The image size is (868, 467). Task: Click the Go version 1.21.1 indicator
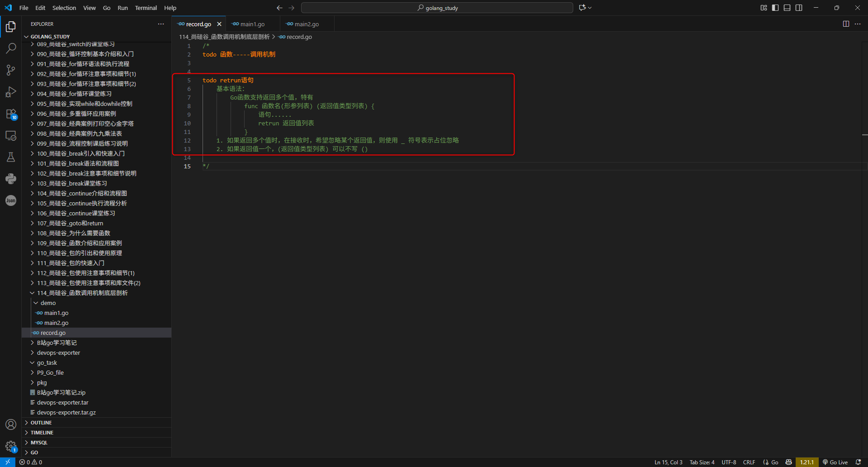point(807,462)
